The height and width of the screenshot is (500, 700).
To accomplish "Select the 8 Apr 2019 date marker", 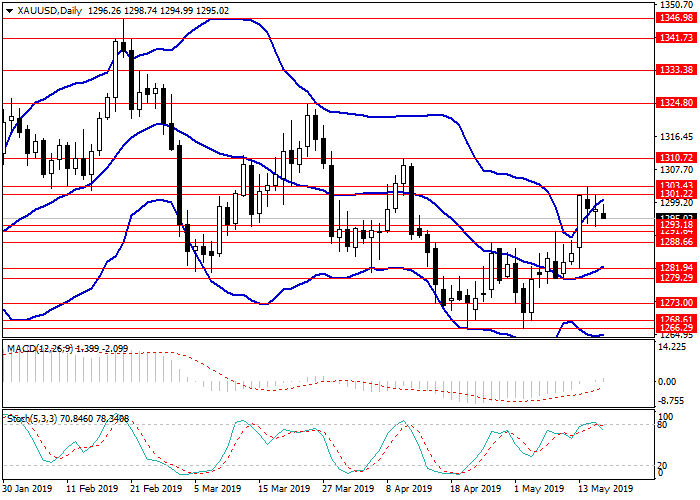I will [x=409, y=490].
